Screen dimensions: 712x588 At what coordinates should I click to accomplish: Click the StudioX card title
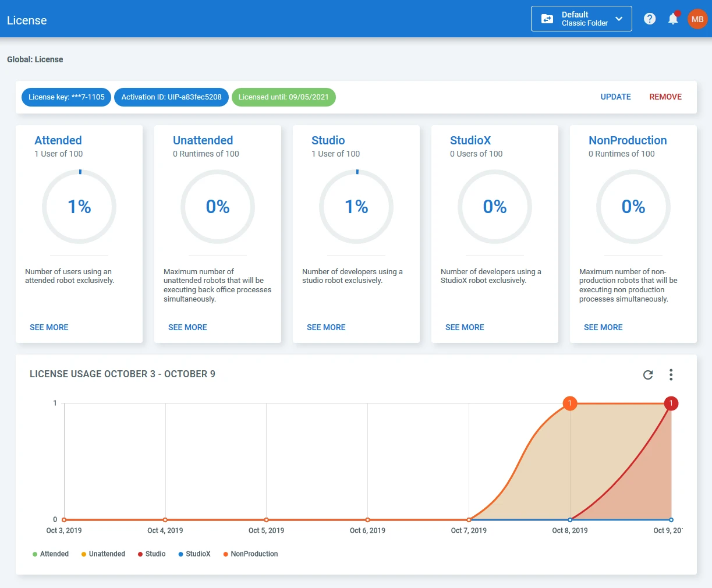point(470,140)
